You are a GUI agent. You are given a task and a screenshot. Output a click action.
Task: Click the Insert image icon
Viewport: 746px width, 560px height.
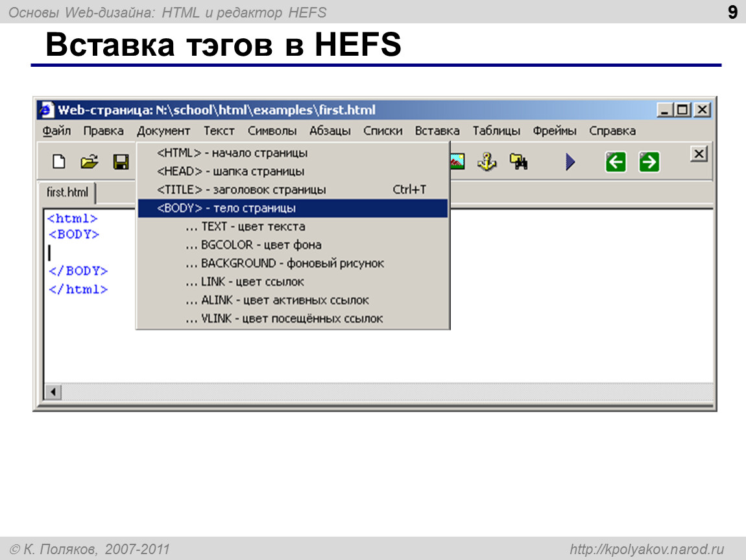click(x=457, y=161)
